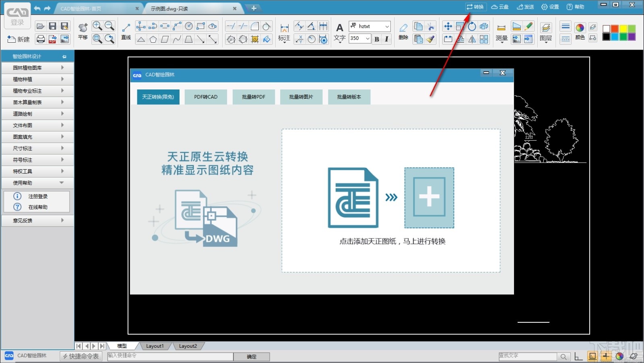The image size is (644, 363).
Task: Select the triangle shape tool
Action: pyautogui.click(x=141, y=39)
